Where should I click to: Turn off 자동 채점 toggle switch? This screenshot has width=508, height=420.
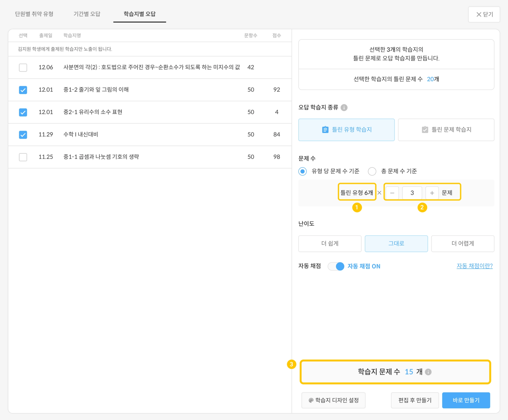336,266
